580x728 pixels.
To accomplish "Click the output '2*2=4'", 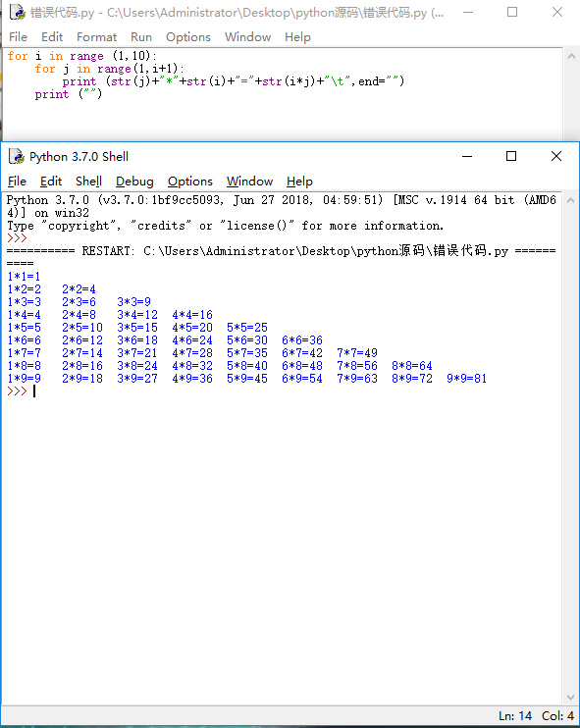I will (79, 289).
